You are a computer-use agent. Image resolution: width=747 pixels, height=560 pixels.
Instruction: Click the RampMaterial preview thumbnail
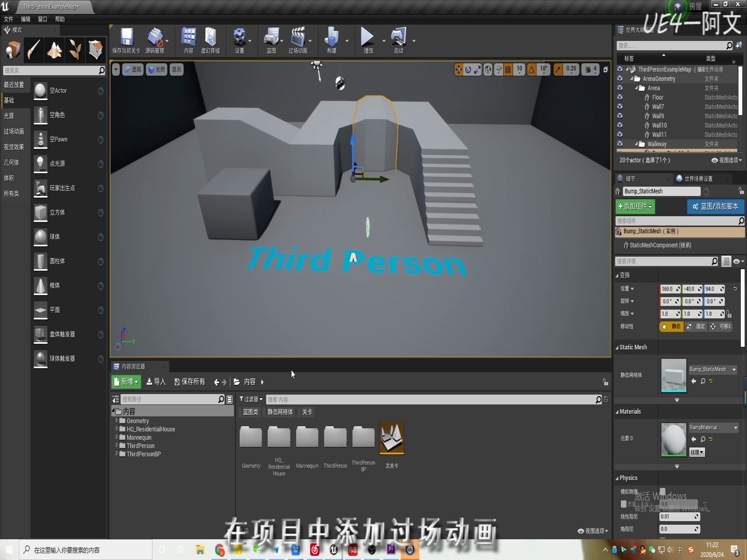tap(674, 440)
